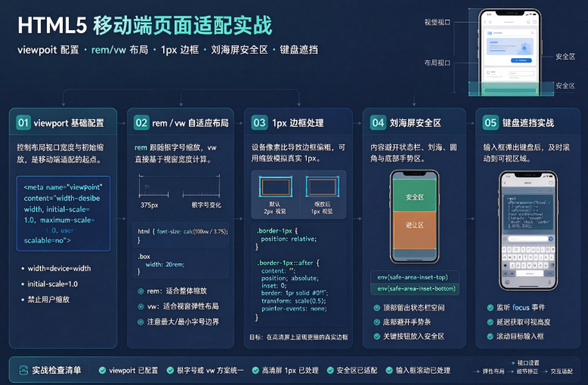Click the checklist icon next to 实战检查清单
Image resolution: width=588 pixels, height=385 pixels.
coord(23,371)
